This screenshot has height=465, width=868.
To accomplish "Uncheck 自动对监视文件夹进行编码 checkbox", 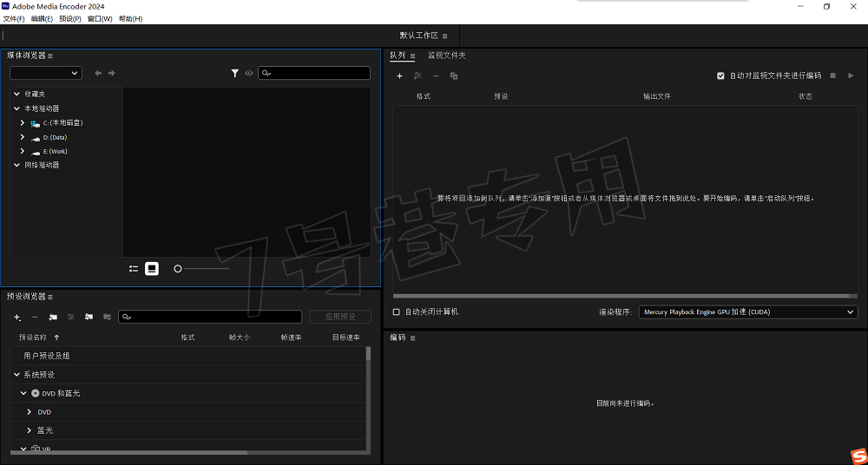I will point(720,75).
